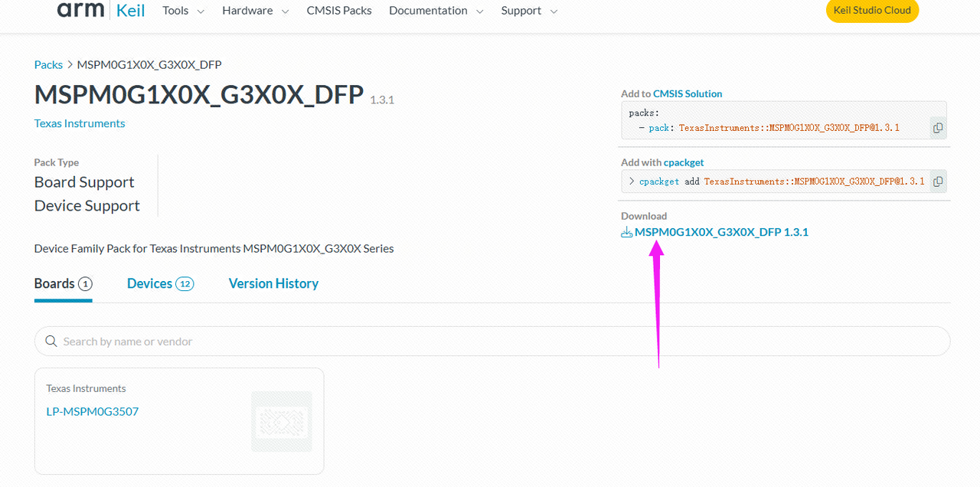Open the CMSIS Packs page
This screenshot has height=487, width=980.
(339, 11)
